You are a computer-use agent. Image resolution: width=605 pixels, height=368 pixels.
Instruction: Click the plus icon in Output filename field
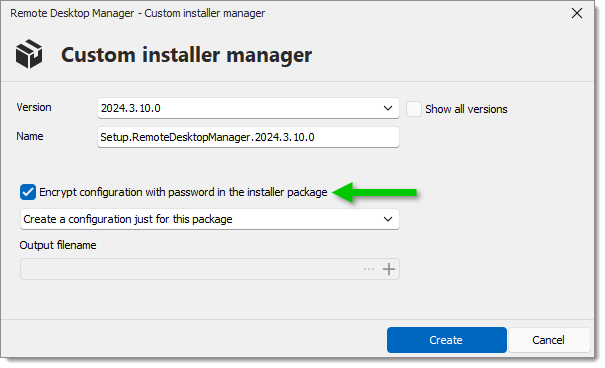[389, 269]
